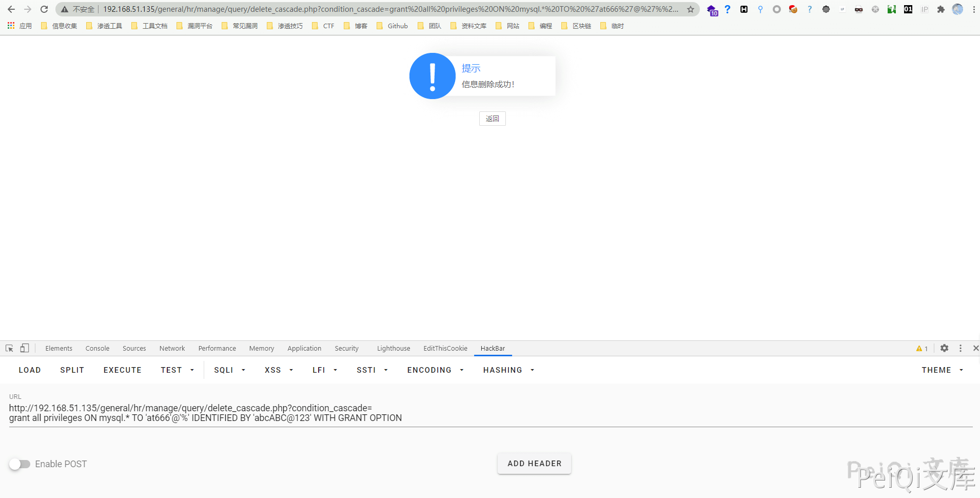Open the Application tab
This screenshot has width=980, height=498.
click(305, 348)
